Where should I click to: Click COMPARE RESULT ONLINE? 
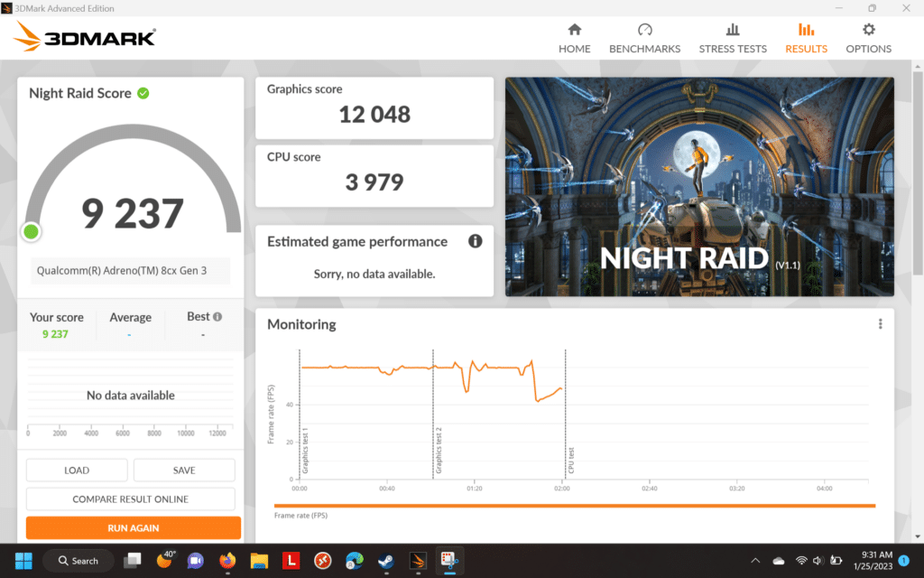point(130,499)
